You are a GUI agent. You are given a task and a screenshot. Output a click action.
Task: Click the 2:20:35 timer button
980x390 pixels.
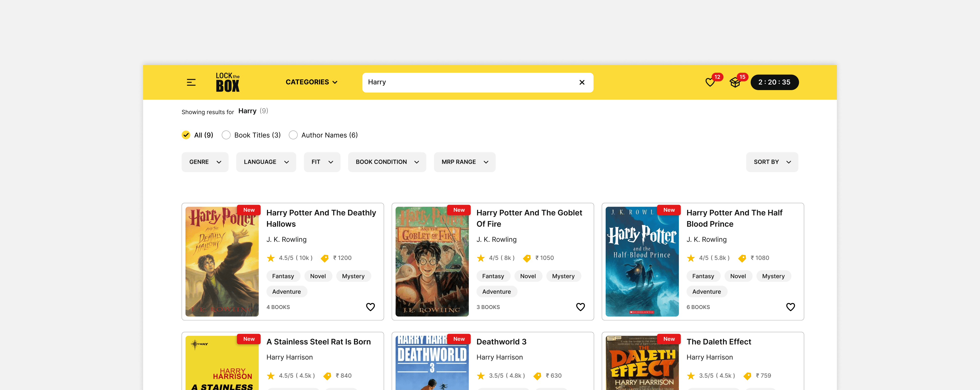pyautogui.click(x=774, y=82)
